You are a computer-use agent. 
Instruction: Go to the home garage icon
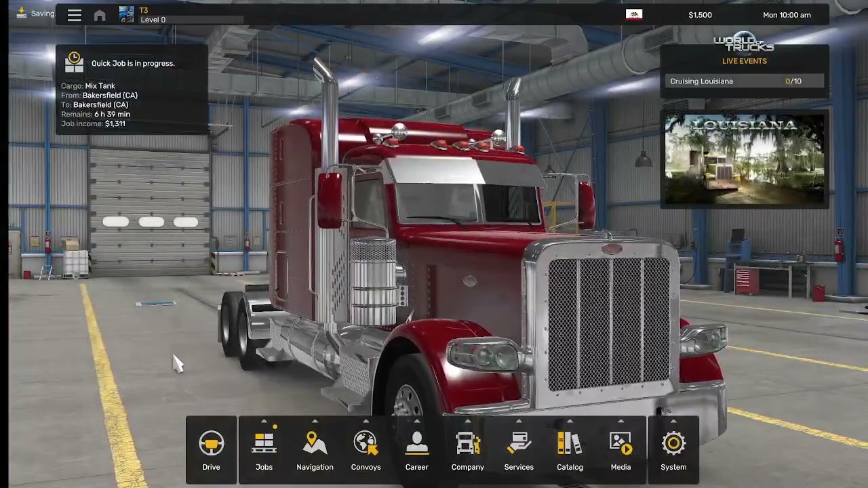pos(100,15)
